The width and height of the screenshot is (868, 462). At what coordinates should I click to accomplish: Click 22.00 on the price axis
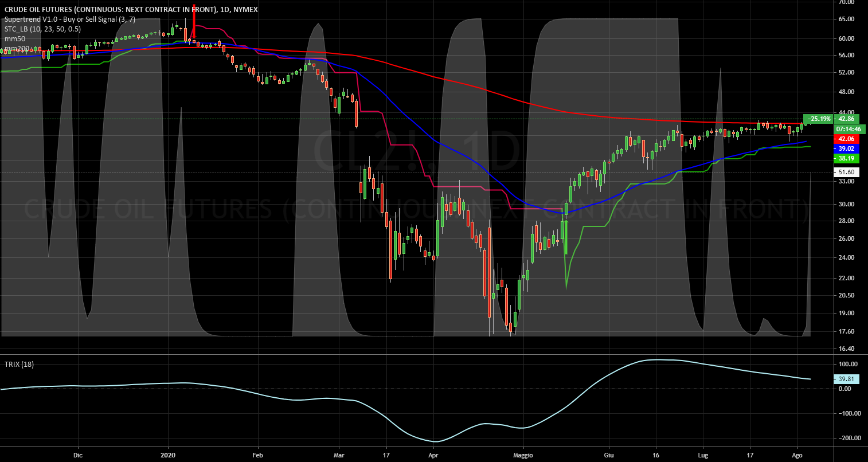847,279
